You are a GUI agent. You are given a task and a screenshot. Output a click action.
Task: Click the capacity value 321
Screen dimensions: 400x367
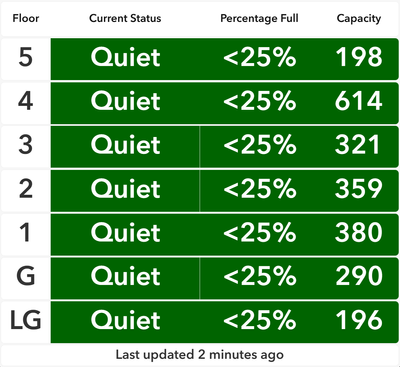coord(357,145)
